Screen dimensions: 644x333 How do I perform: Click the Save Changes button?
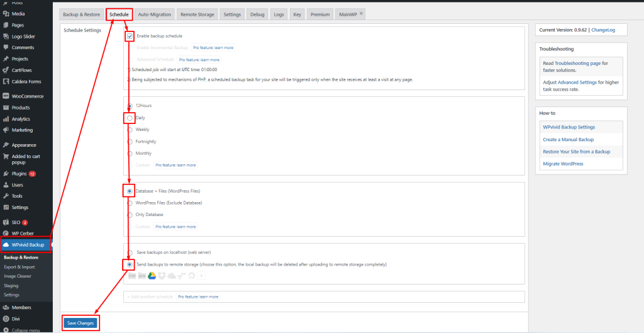[80, 323]
